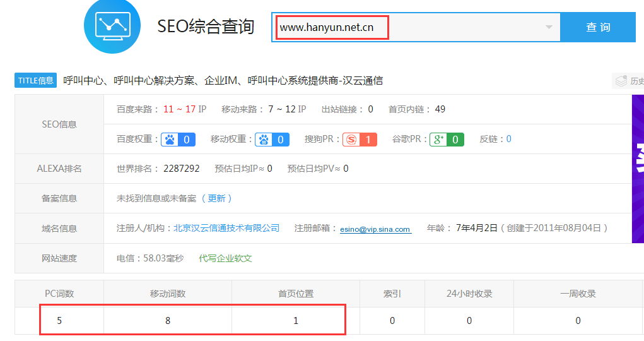The image size is (644, 341).
Task: Click the mobile weight paw badge
Action: click(x=272, y=140)
